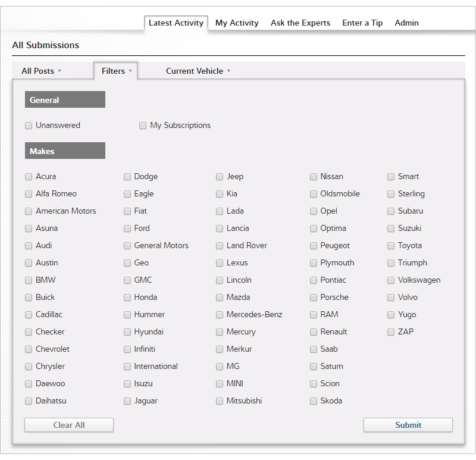Enable the My Subscriptions checkbox
The width and height of the screenshot is (476, 460).
[x=143, y=126]
